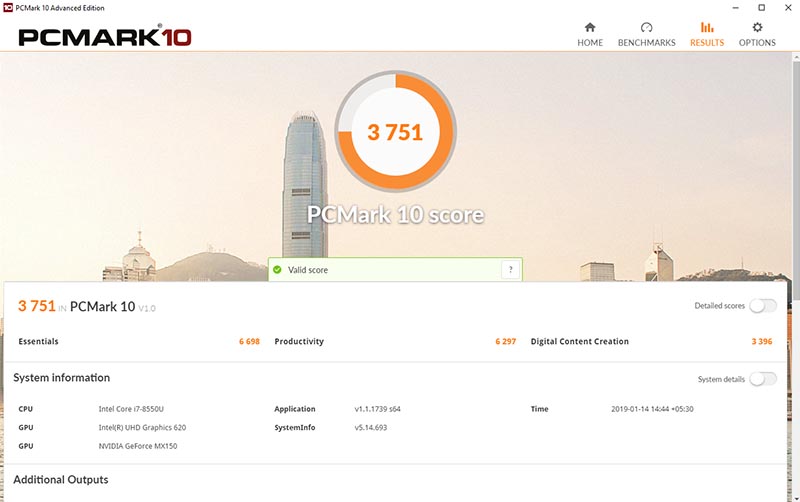Viewport: 800px width, 502px height.
Task: Click Digital Content Creation score 3 396
Action: point(762,341)
